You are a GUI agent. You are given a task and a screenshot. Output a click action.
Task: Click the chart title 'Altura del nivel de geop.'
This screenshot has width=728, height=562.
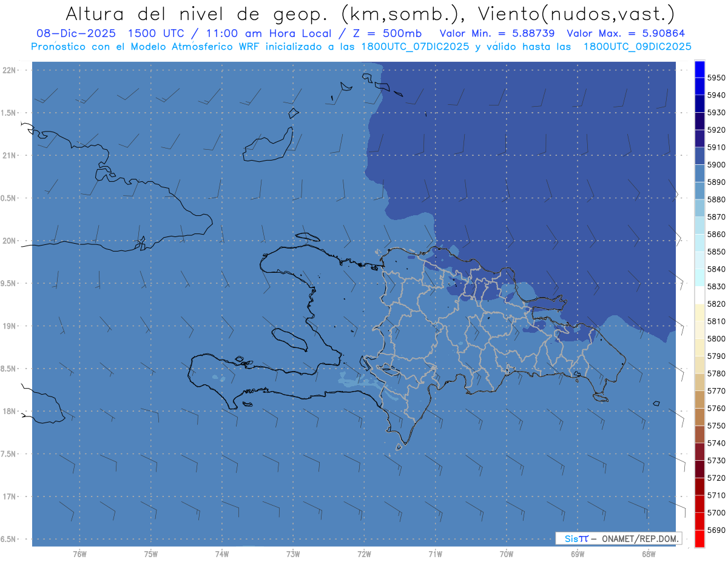[x=197, y=13]
